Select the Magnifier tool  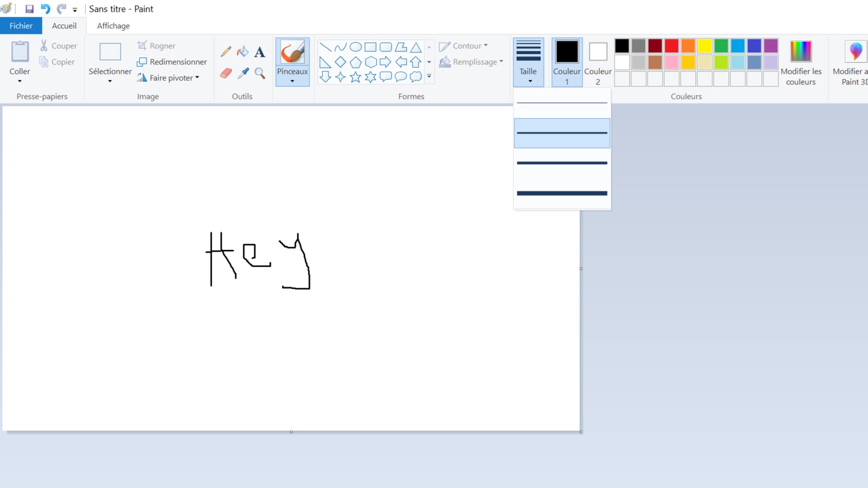point(259,73)
